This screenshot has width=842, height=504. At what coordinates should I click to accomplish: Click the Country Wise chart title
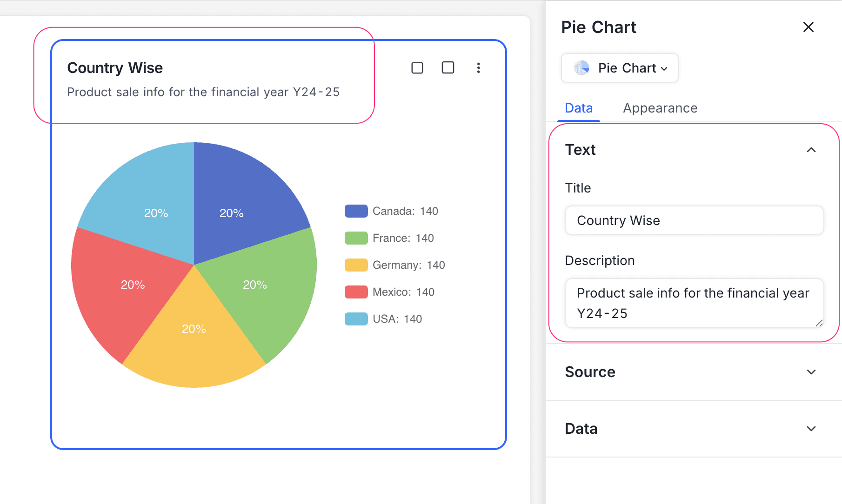[x=115, y=68]
